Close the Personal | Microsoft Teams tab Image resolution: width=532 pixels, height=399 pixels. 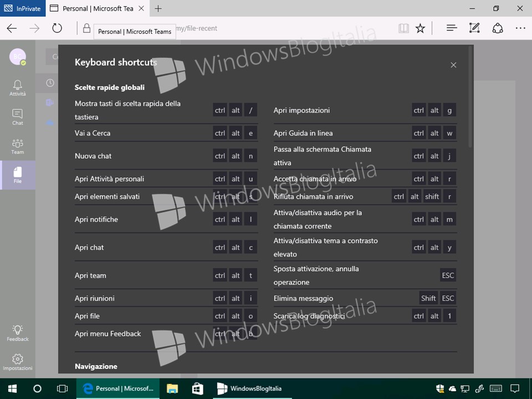141,8
